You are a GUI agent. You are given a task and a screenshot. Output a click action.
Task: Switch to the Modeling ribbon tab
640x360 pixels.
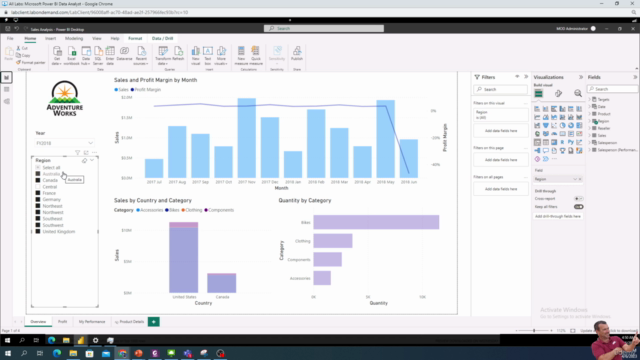click(x=74, y=38)
